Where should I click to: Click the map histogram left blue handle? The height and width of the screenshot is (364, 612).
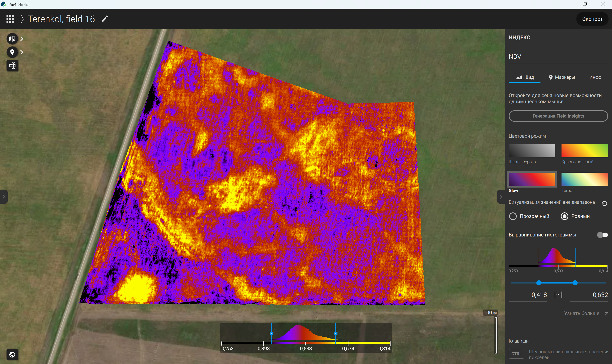click(271, 333)
